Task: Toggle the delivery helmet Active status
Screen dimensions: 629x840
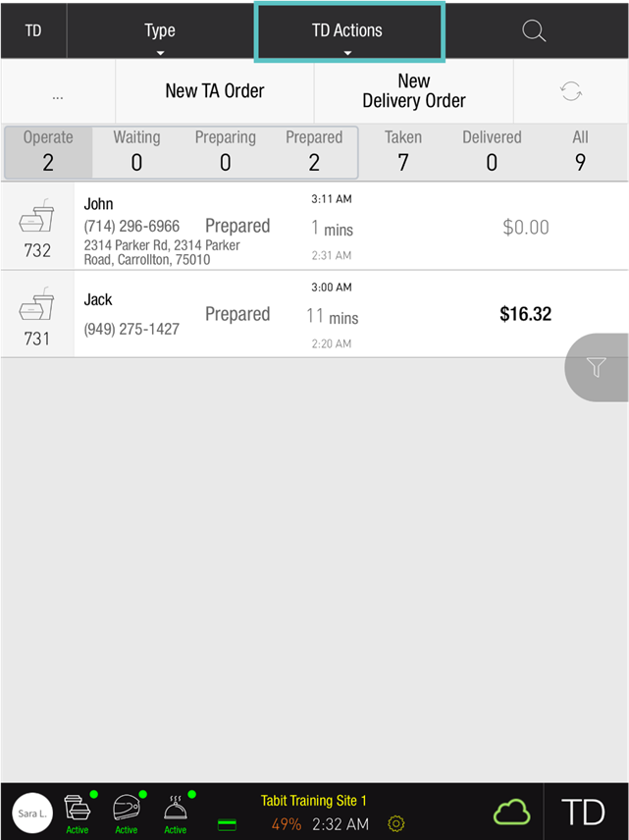Action: [127, 813]
